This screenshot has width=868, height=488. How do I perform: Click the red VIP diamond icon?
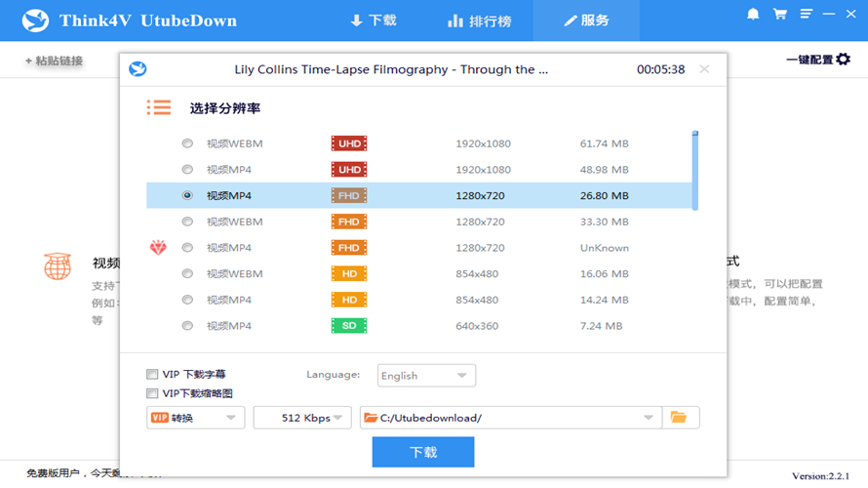point(158,247)
